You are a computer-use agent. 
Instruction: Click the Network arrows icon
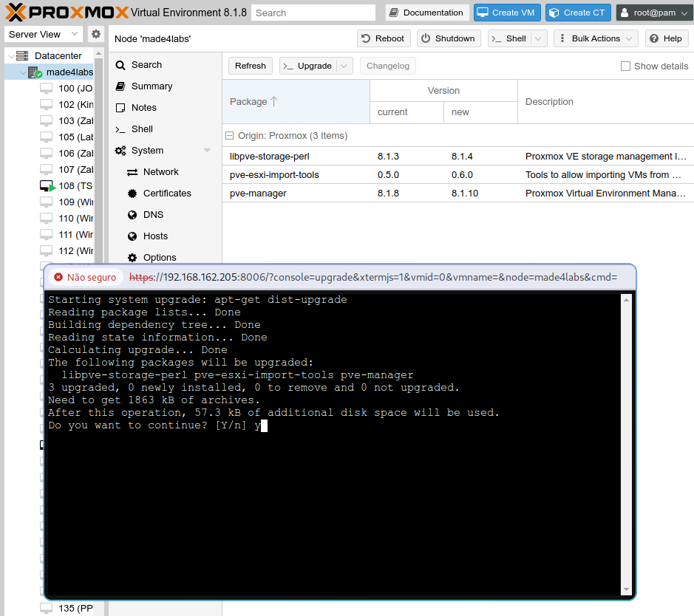(x=132, y=172)
